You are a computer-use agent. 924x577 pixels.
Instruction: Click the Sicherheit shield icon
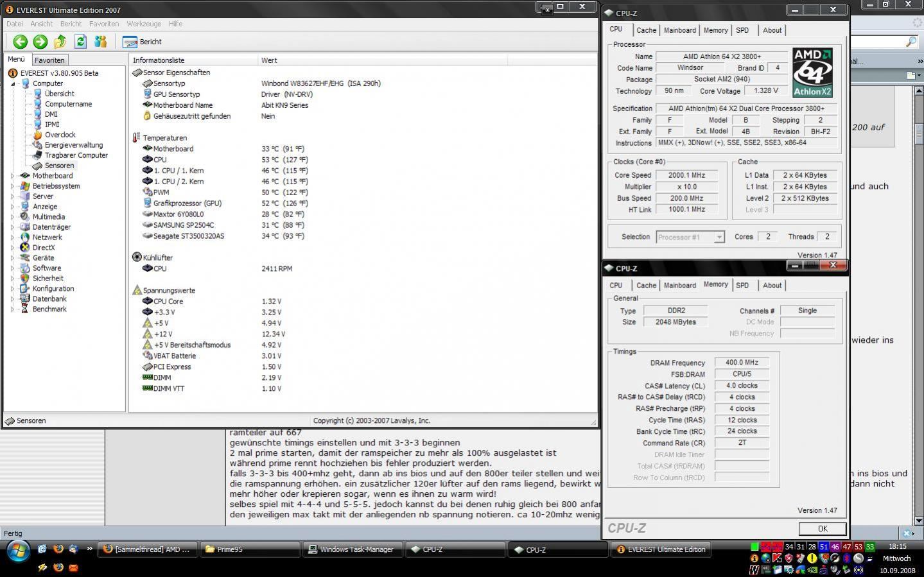click(x=25, y=279)
